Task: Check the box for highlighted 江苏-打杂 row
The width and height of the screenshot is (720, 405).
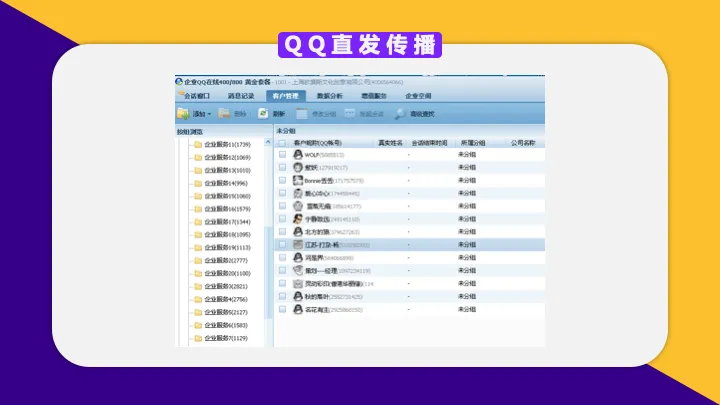Action: click(282, 245)
